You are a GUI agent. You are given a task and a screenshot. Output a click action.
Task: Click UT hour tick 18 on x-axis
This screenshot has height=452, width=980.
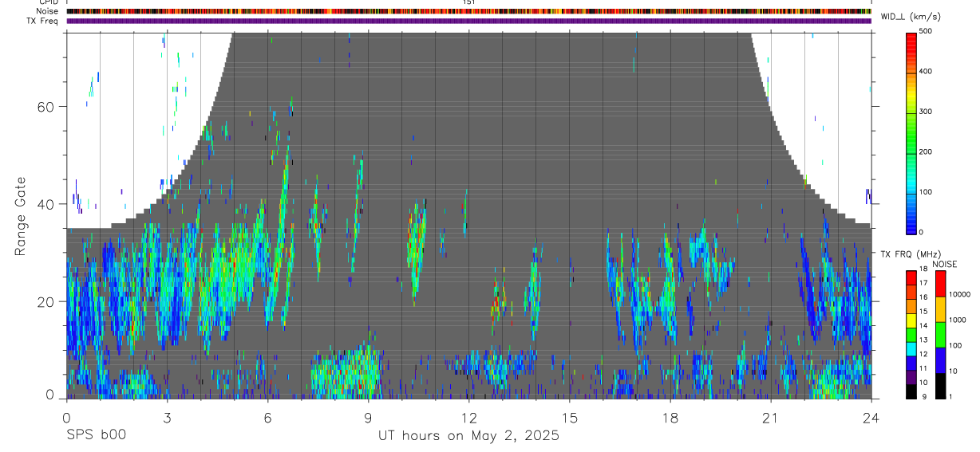(670, 417)
